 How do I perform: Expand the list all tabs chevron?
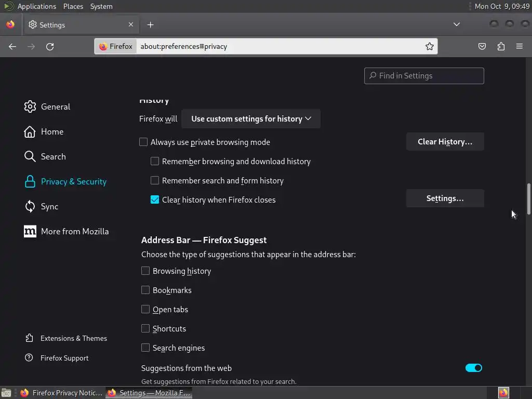pyautogui.click(x=457, y=24)
